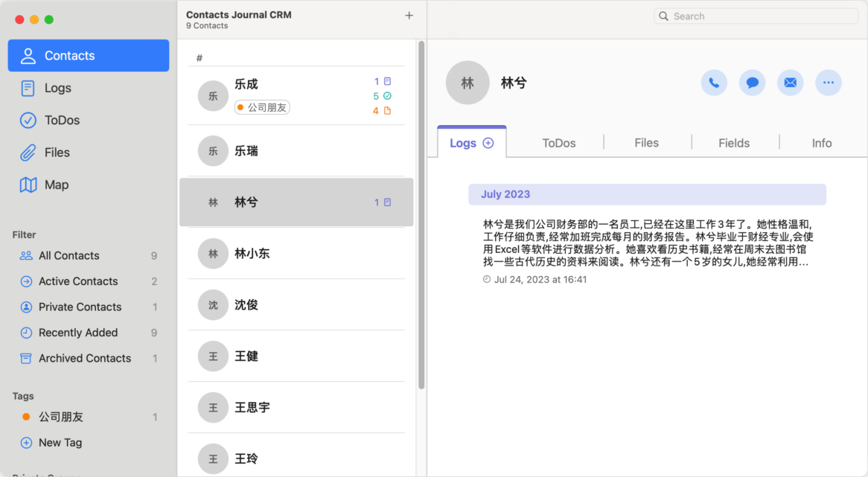The image size is (868, 477).
Task: Open the Map section in sidebar
Action: tap(89, 185)
